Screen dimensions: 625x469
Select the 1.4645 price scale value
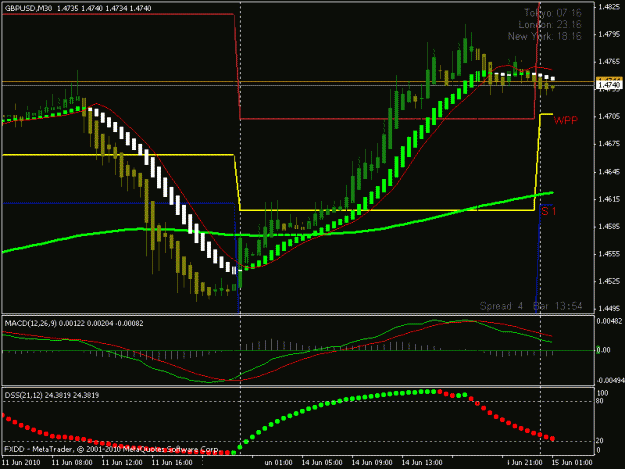[609, 172]
